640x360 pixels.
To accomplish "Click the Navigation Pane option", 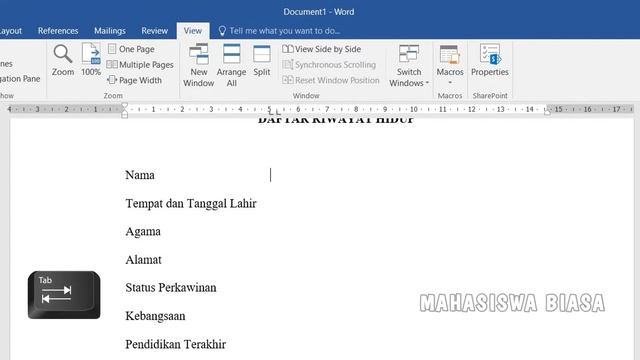I will [20, 78].
